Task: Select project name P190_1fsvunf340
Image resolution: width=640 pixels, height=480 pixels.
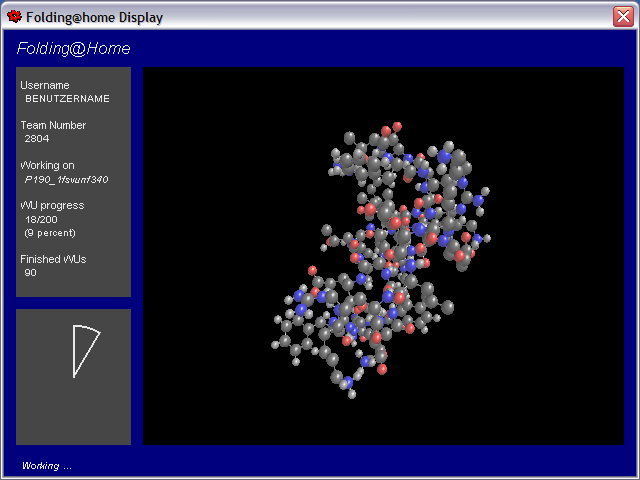Action: (x=67, y=179)
